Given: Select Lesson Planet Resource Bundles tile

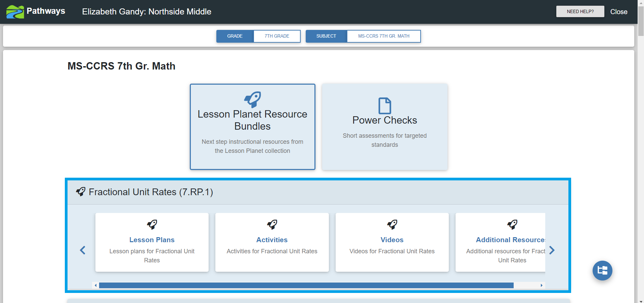Looking at the screenshot, I should 253,127.
